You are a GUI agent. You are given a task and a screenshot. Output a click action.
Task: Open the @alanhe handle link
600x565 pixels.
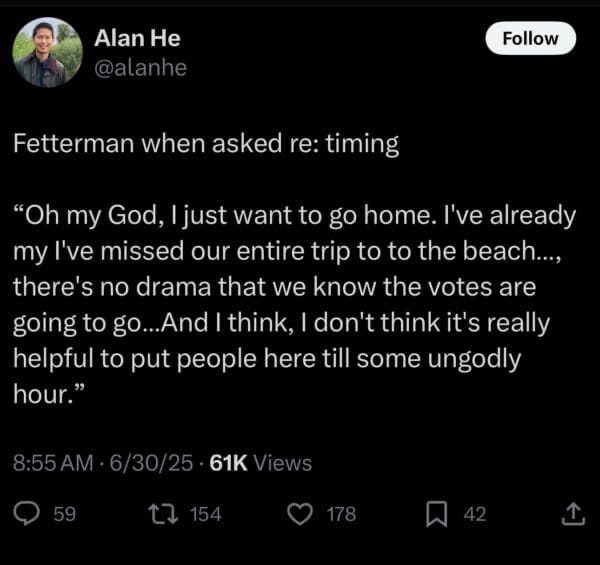pos(140,68)
